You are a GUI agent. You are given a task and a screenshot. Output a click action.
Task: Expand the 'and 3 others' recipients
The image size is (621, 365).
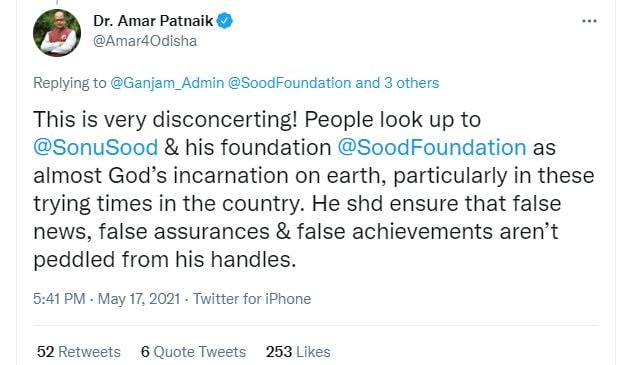pyautogui.click(x=397, y=83)
